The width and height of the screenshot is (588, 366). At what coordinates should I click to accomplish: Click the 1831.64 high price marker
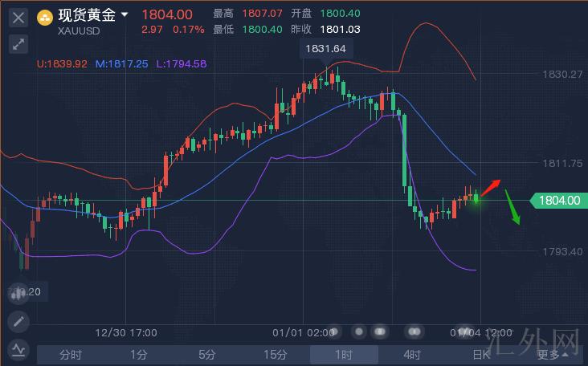(326, 49)
